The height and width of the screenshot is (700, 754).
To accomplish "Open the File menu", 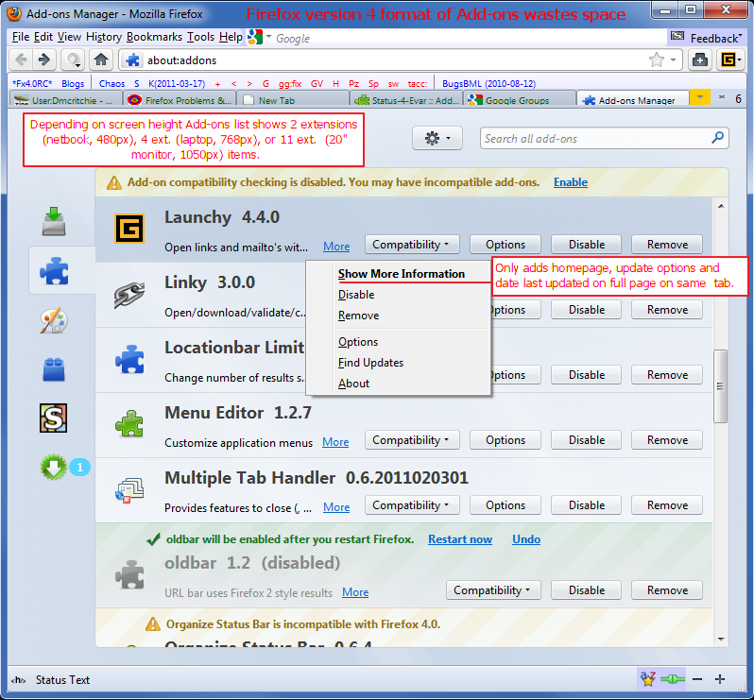I will [20, 37].
